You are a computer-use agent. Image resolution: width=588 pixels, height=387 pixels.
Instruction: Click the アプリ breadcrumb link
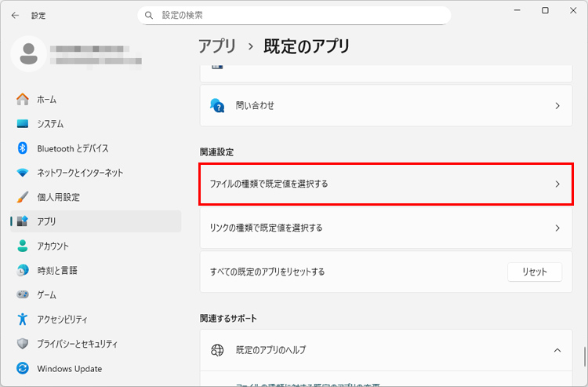click(217, 46)
